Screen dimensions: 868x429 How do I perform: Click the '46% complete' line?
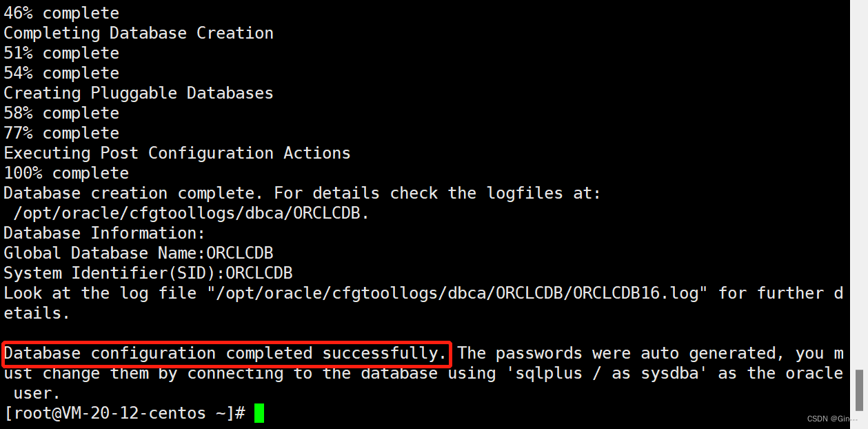[61, 13]
